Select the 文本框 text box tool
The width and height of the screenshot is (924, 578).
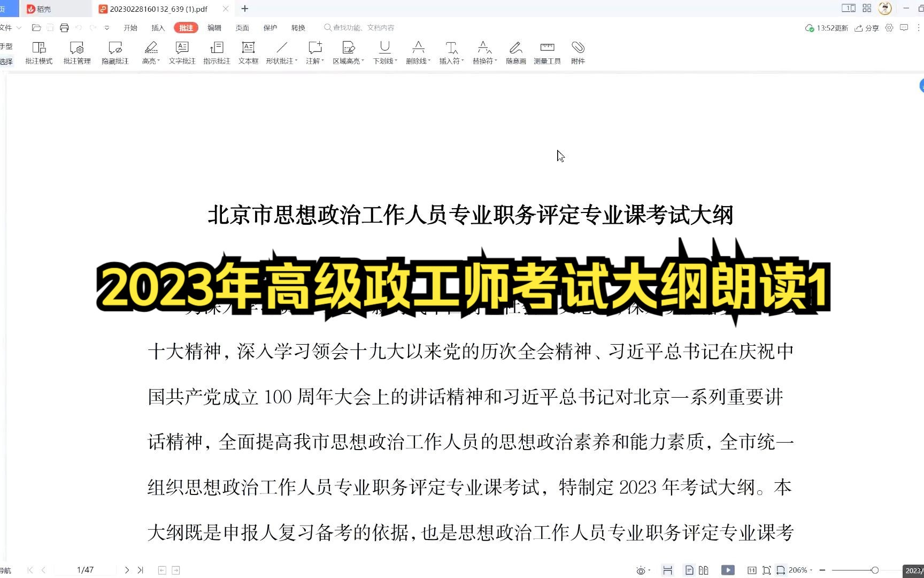[248, 54]
